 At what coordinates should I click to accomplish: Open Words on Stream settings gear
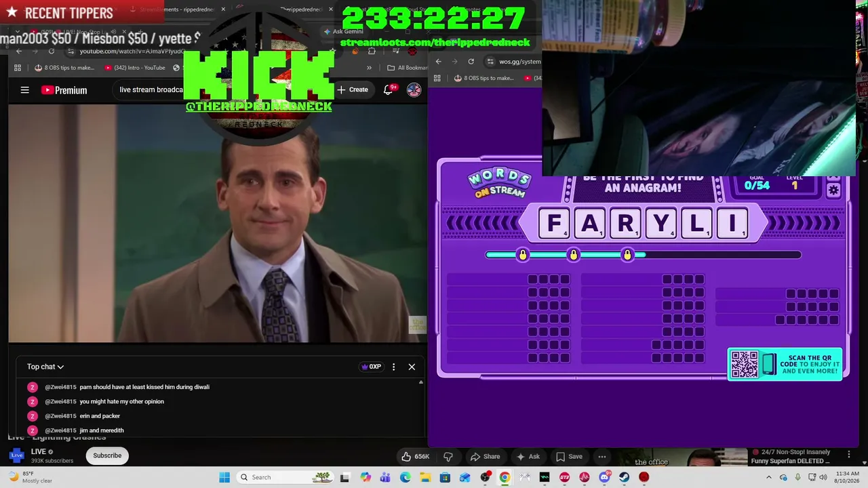coord(833,190)
